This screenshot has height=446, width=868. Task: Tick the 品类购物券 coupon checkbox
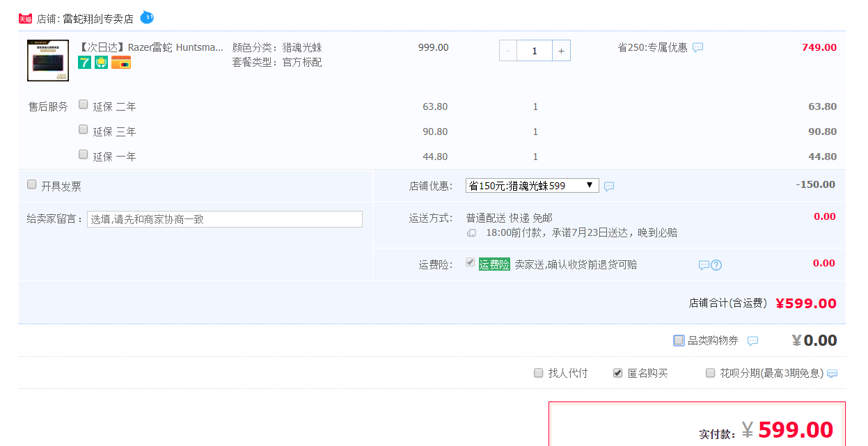(679, 340)
